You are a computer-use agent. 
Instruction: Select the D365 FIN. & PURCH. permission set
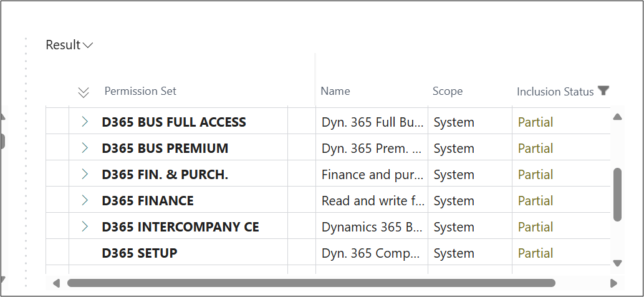pyautogui.click(x=165, y=175)
